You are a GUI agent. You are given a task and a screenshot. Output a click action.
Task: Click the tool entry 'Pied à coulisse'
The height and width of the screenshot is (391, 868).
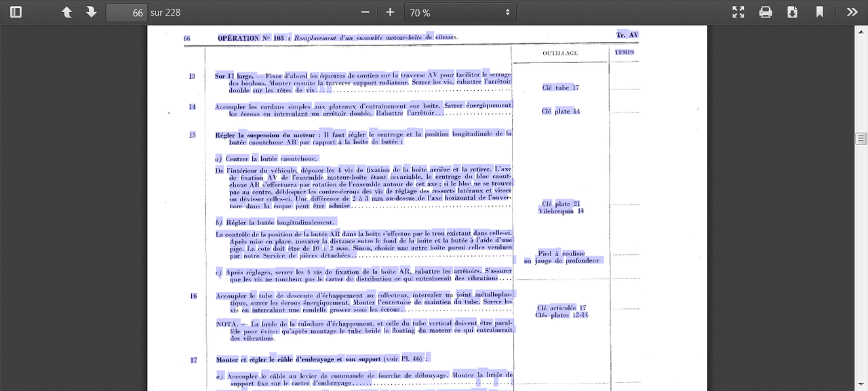561,253
